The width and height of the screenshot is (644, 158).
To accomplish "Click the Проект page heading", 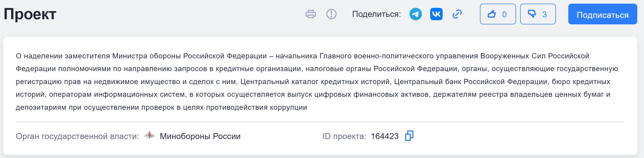I will coord(30,14).
